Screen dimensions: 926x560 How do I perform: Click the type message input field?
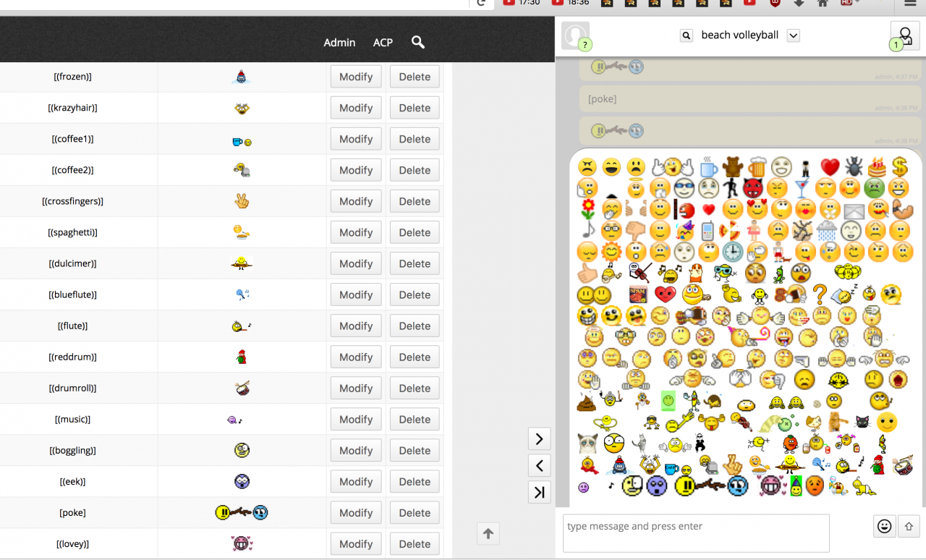coord(695,533)
